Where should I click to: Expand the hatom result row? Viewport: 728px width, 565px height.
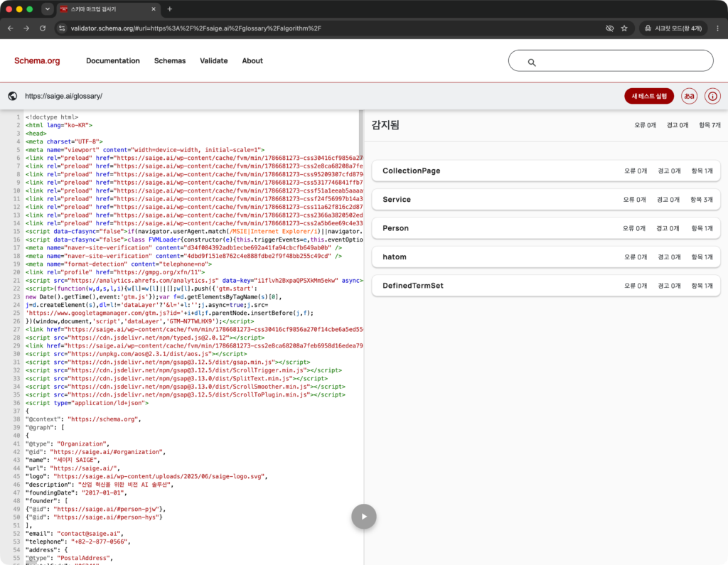[x=546, y=257]
